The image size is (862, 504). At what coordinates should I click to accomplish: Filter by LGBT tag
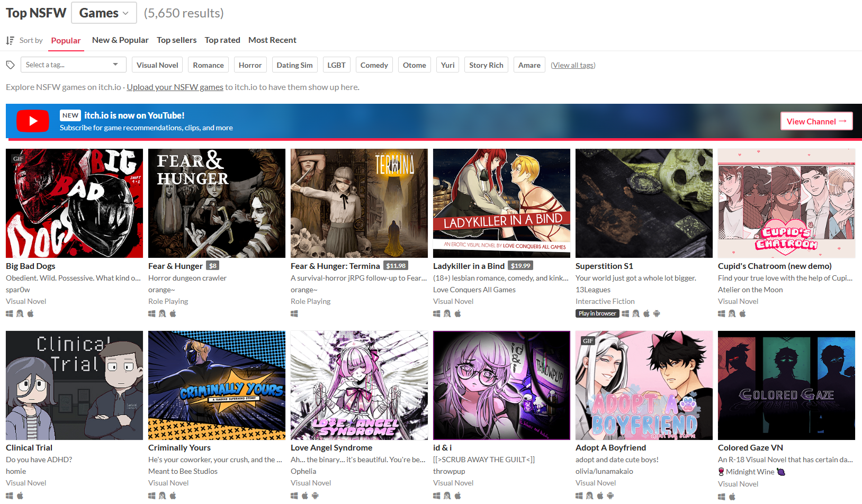(x=336, y=65)
